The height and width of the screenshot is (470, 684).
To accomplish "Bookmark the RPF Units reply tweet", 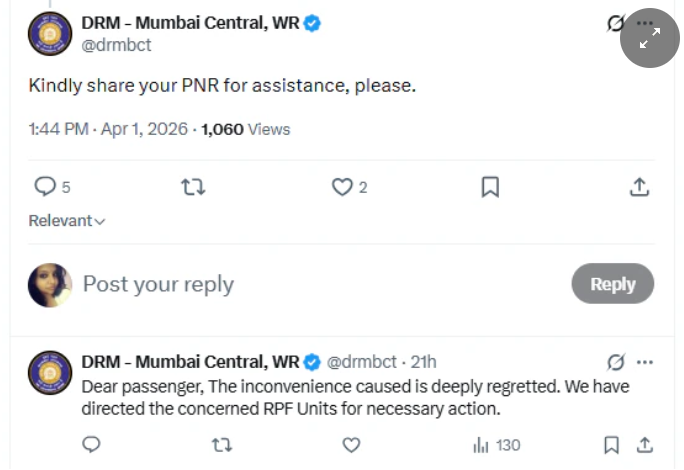I will pyautogui.click(x=611, y=445).
